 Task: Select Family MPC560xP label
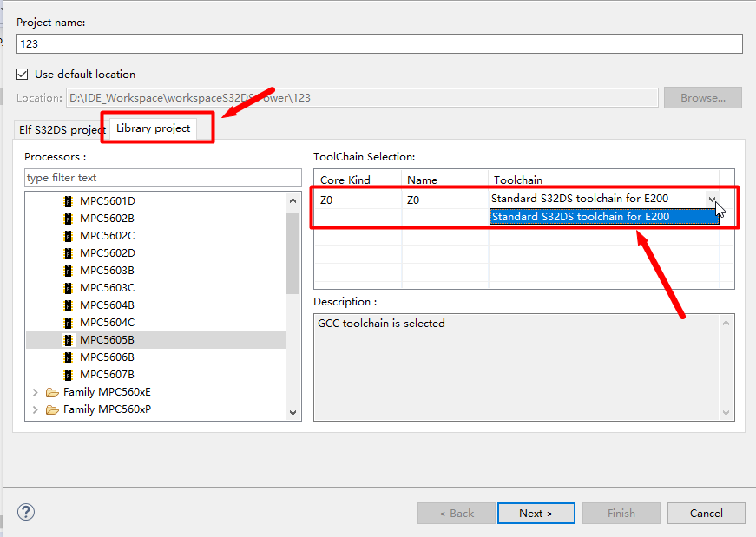point(107,409)
